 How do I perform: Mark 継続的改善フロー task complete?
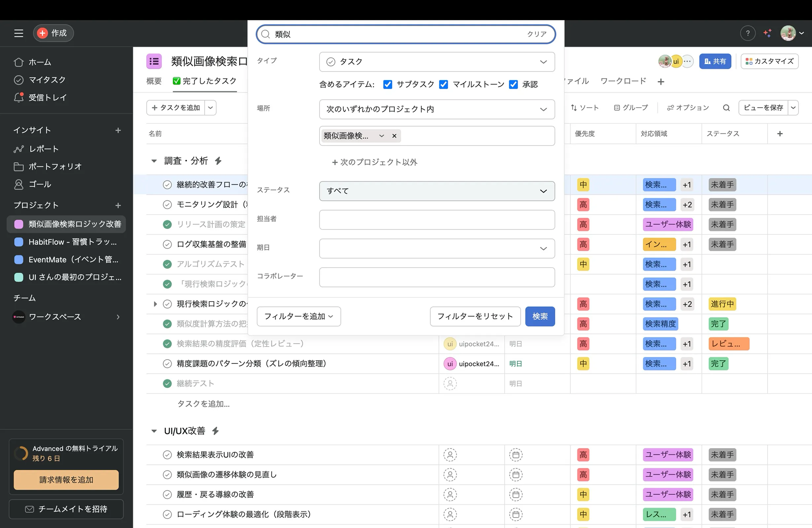167,185
